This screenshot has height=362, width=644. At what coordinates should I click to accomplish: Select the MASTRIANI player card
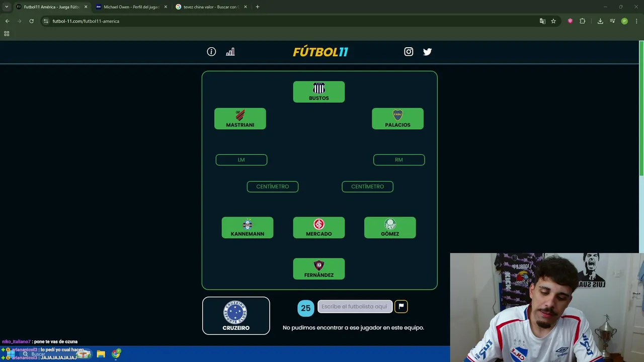point(240,119)
